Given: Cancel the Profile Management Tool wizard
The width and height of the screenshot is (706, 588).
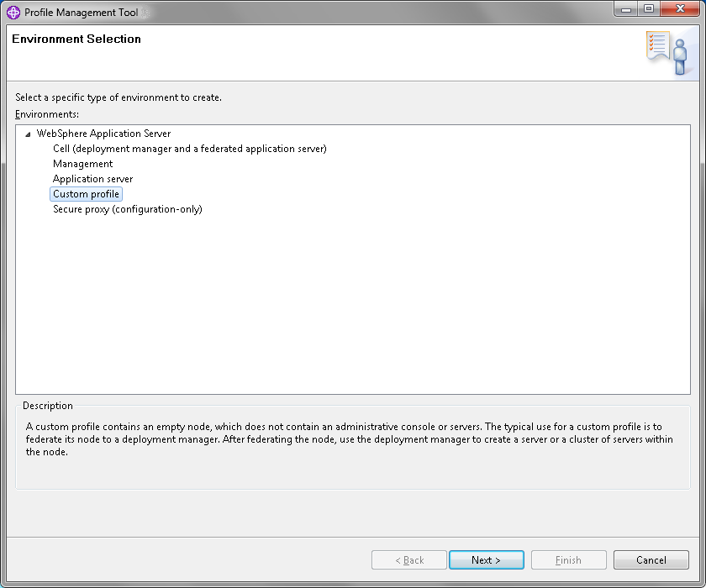Looking at the screenshot, I should point(651,559).
